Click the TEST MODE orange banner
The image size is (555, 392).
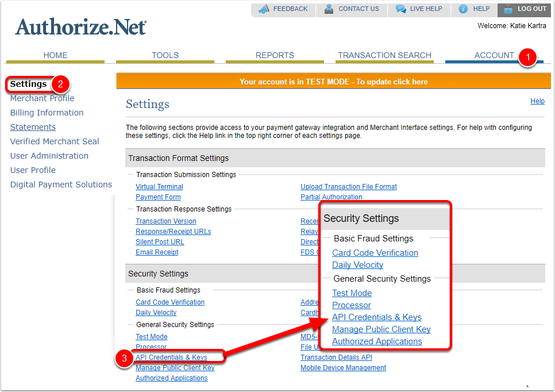[x=333, y=82]
